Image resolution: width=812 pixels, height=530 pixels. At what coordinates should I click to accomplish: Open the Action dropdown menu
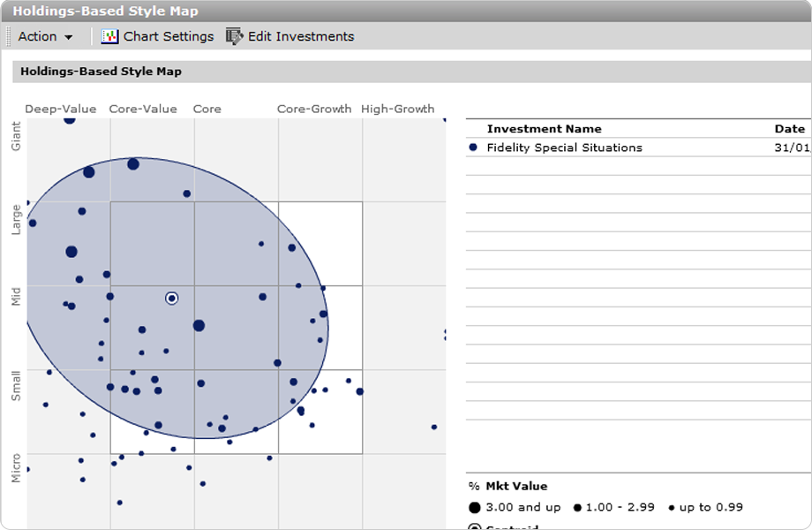[x=45, y=36]
